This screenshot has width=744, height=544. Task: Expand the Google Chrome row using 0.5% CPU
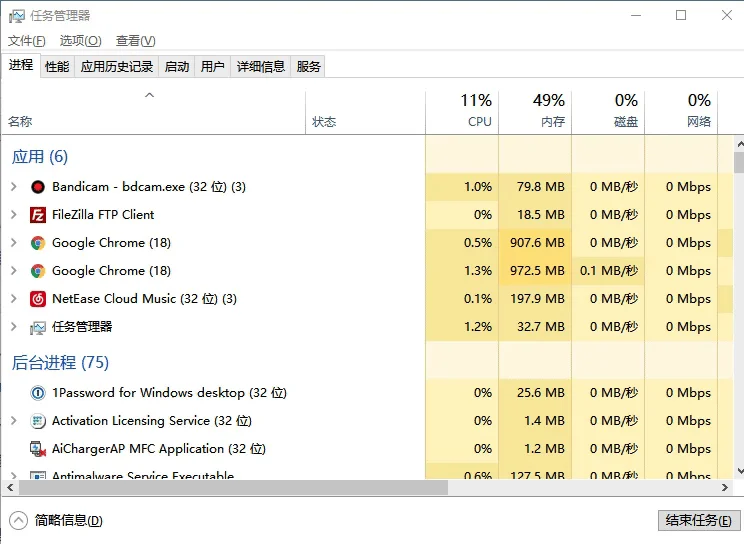click(14, 243)
